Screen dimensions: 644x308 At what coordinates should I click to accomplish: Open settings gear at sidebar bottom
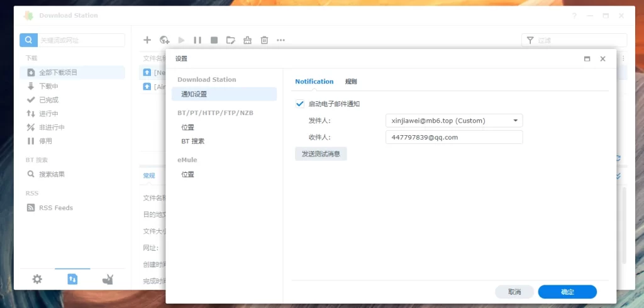(x=37, y=280)
